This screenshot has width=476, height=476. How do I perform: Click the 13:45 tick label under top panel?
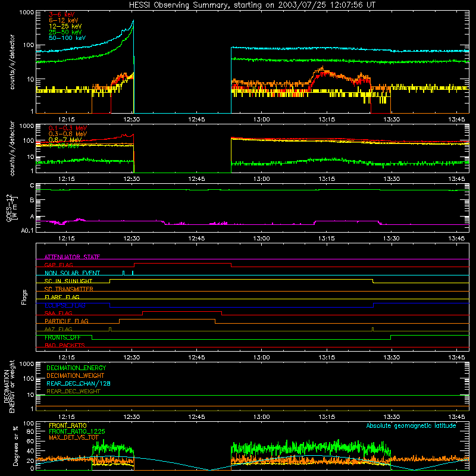456,120
